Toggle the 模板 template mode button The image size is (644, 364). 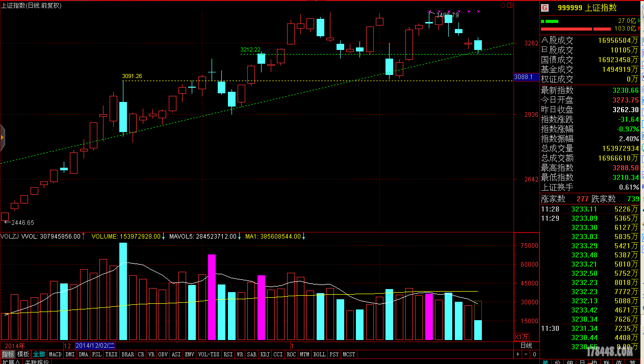[23, 354]
